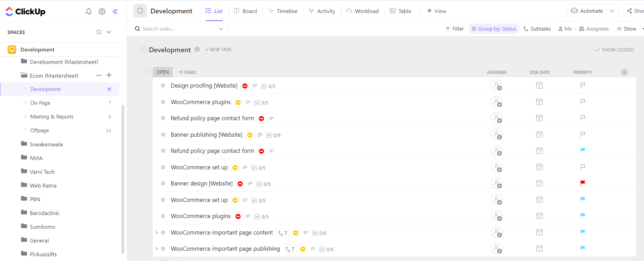
Task: View description icon of first Refund policy task
Action: [272, 118]
